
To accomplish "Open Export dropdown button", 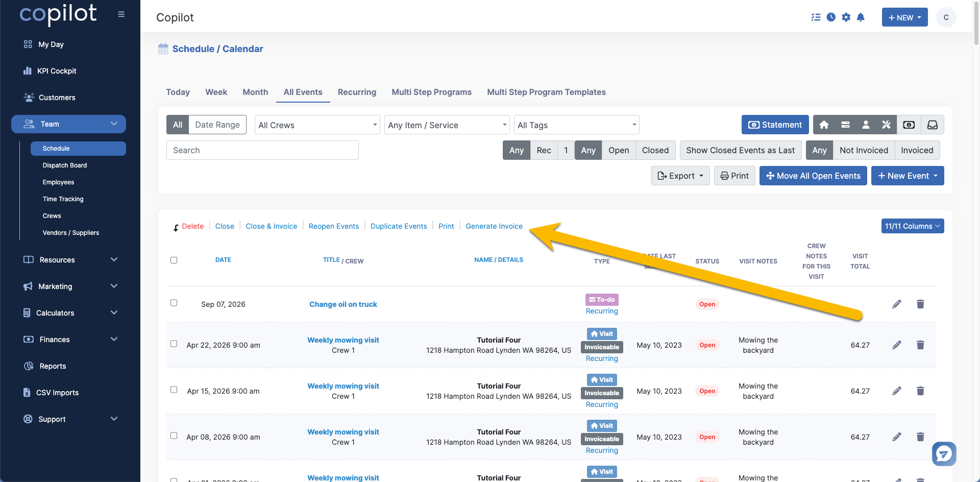I will click(x=680, y=176).
